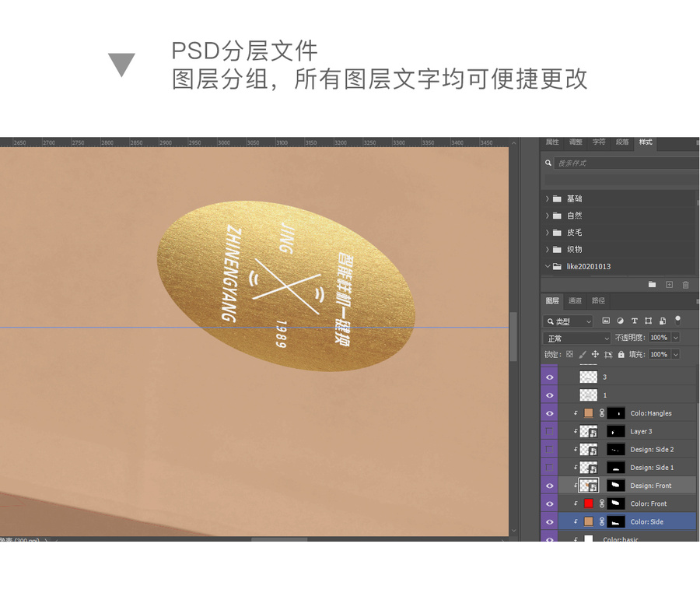Show the Layer 3 layer
Screen dimensions: 700x600
[x=550, y=431]
